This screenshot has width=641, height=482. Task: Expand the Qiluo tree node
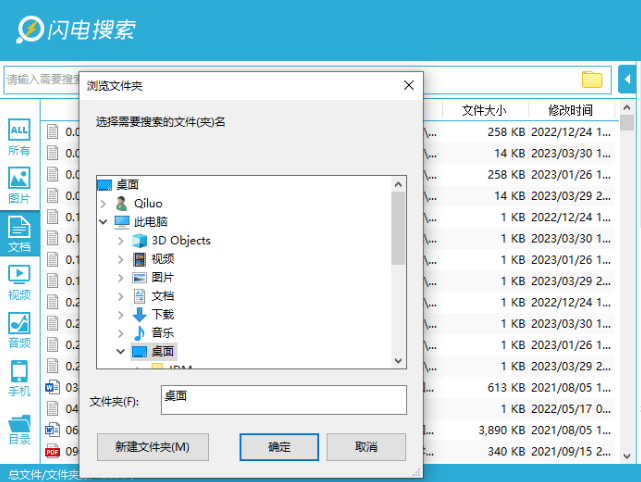(x=103, y=203)
